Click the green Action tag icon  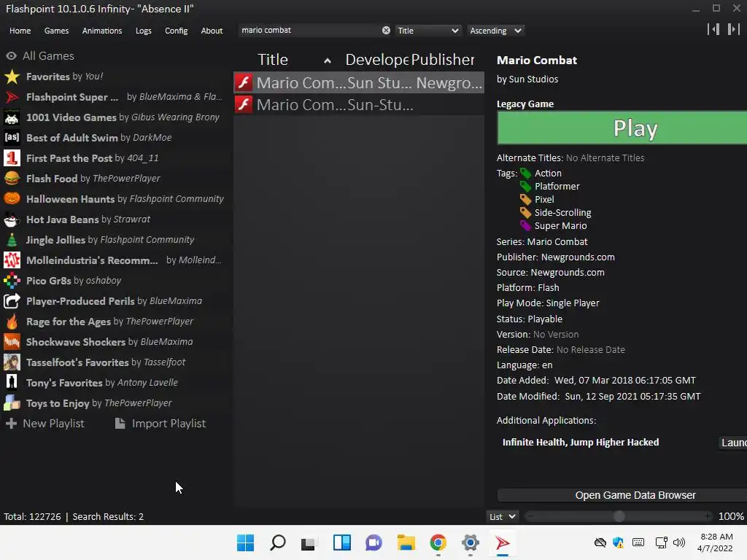[x=525, y=174]
